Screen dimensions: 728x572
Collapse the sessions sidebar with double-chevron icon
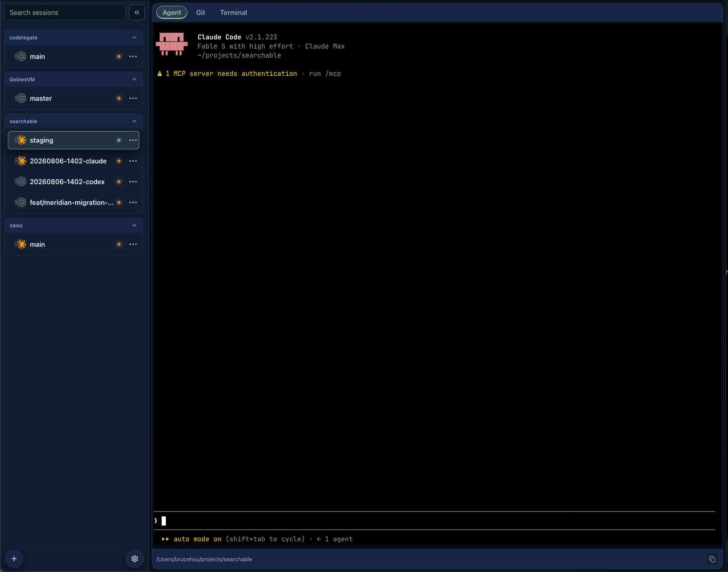tap(137, 12)
